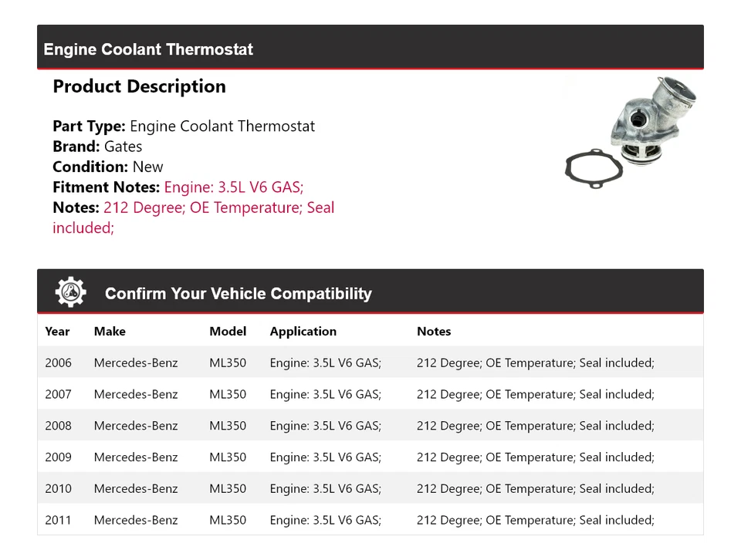The height and width of the screenshot is (560, 741).
Task: Click the Application column header
Action: point(303,331)
